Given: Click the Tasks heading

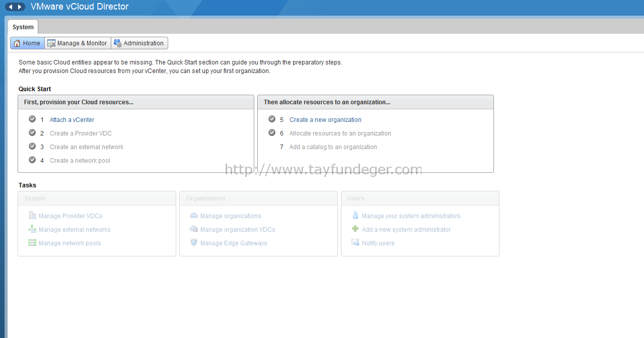Looking at the screenshot, I should 27,185.
